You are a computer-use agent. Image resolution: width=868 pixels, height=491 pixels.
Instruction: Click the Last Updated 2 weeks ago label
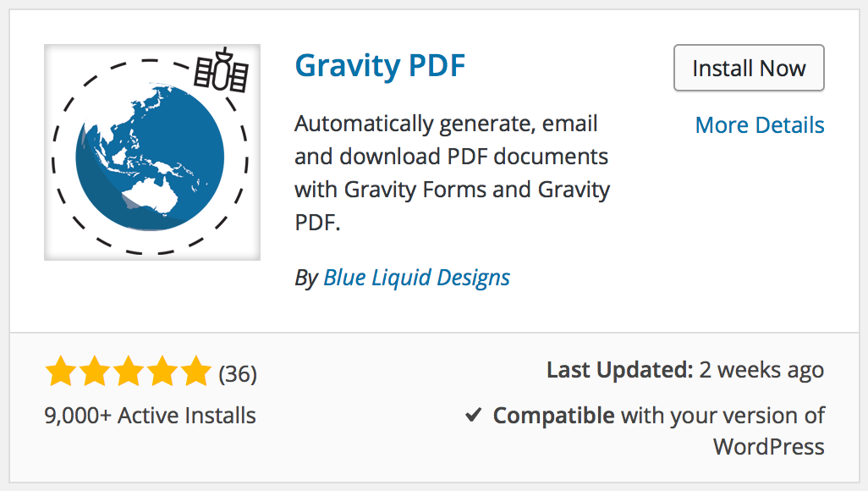(x=685, y=370)
